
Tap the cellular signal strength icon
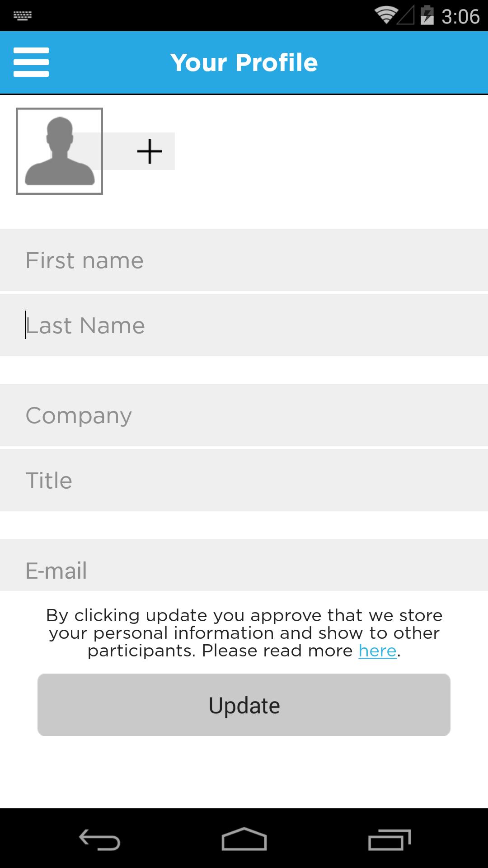[406, 16]
